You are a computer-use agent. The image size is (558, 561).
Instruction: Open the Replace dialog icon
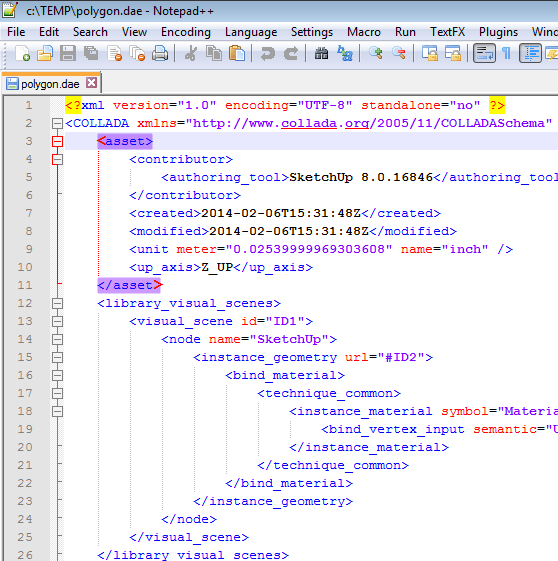pyautogui.click(x=345, y=53)
